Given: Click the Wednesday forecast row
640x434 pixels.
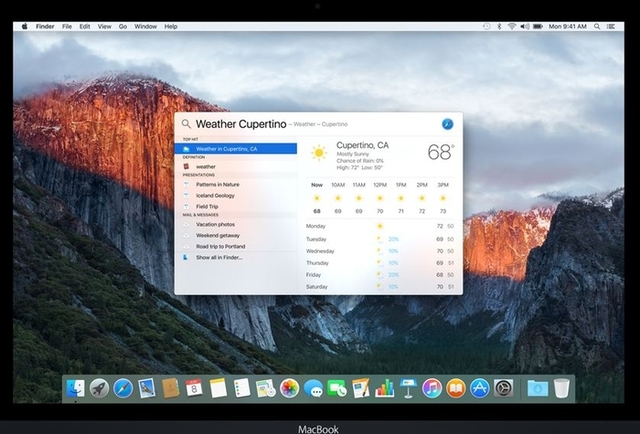Looking at the screenshot, I should point(380,251).
